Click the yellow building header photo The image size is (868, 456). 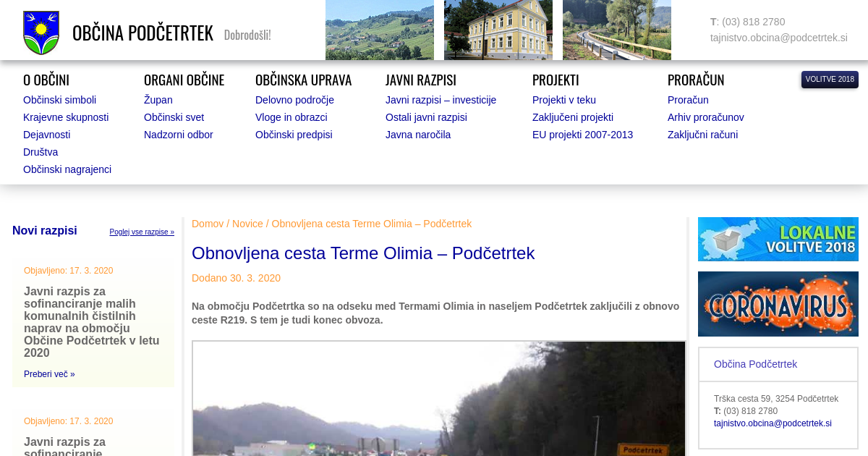pos(498,30)
